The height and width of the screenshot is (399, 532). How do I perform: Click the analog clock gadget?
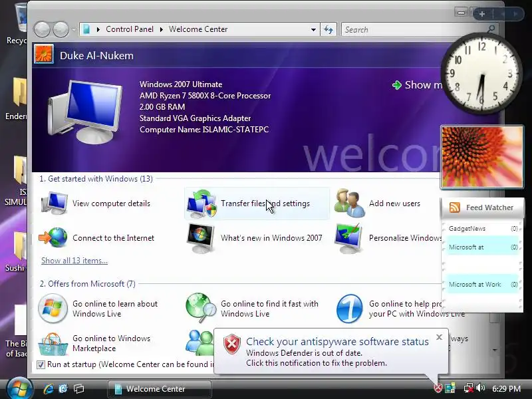(481, 74)
